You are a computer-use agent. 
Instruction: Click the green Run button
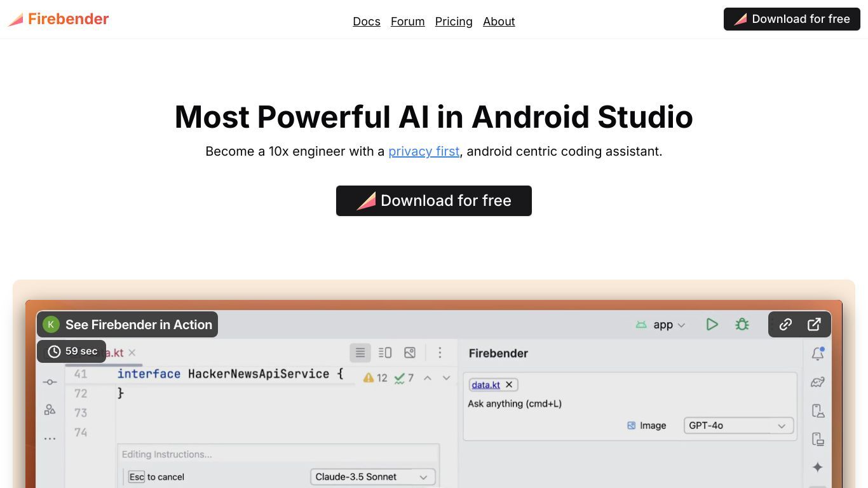712,325
